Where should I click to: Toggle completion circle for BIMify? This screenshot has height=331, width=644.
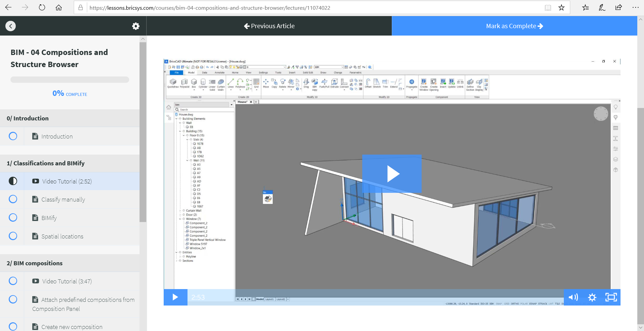click(13, 218)
